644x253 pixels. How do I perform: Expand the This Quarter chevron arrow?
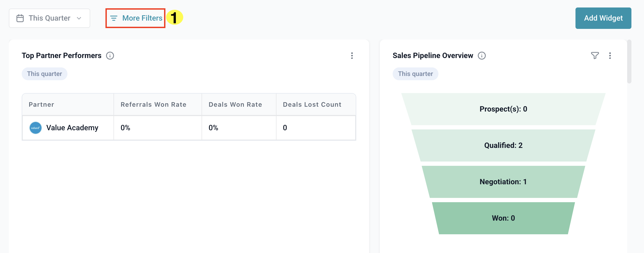pyautogui.click(x=79, y=18)
